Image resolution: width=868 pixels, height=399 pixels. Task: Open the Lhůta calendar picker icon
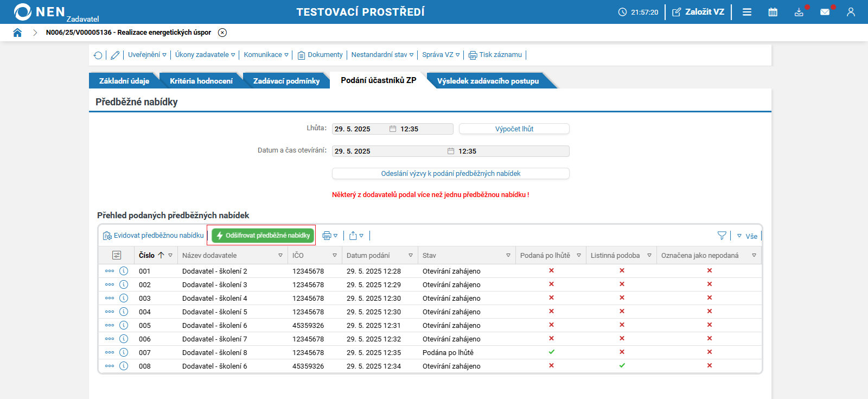[393, 129]
